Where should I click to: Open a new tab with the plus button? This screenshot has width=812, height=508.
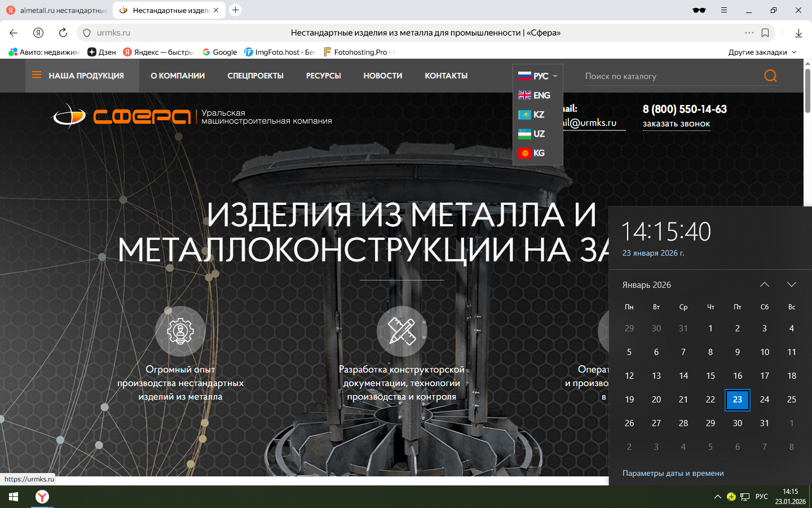tap(236, 10)
